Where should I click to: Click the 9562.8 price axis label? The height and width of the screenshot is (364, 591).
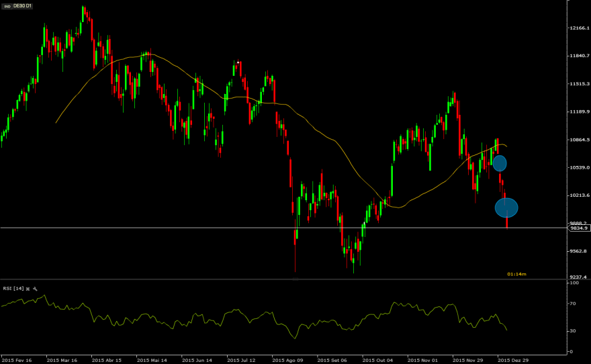[x=578, y=251]
